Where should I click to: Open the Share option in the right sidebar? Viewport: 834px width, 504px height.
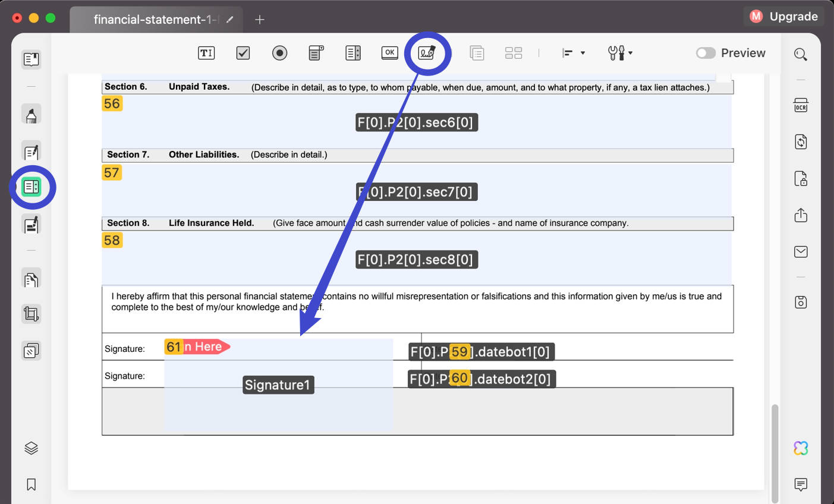click(801, 215)
